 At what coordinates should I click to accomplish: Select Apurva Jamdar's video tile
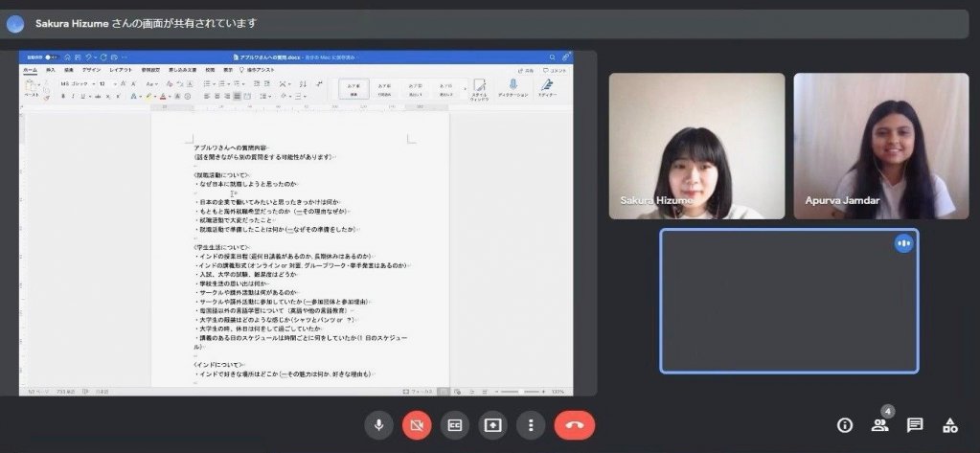(x=880, y=146)
